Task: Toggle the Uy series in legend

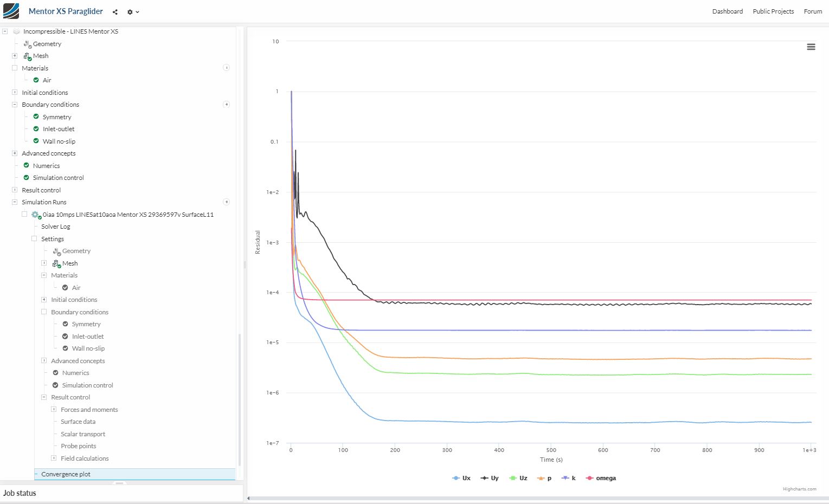Action: [490, 478]
